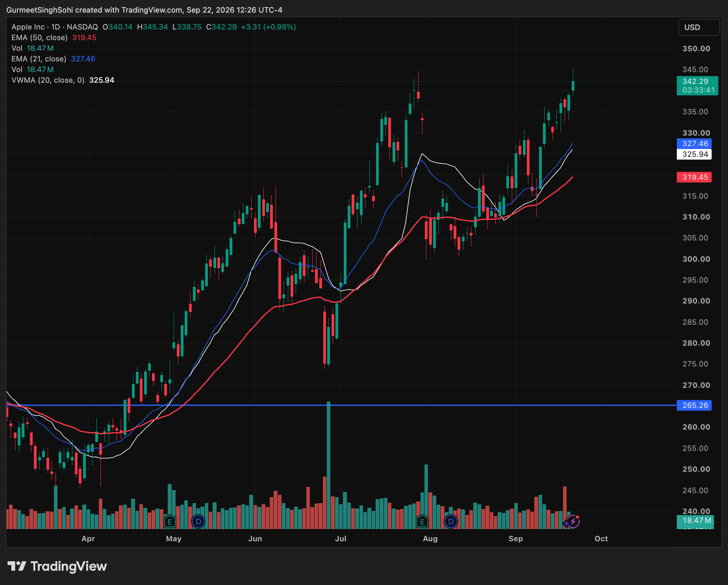Click the VWMA (20, close, 0) legend label
The height and width of the screenshot is (585, 728).
pos(48,80)
